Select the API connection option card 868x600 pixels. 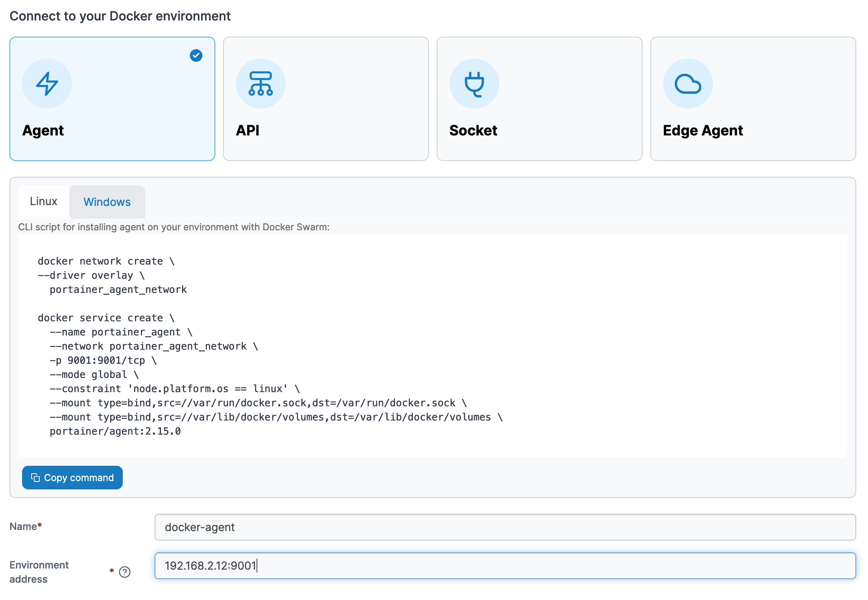(326, 99)
